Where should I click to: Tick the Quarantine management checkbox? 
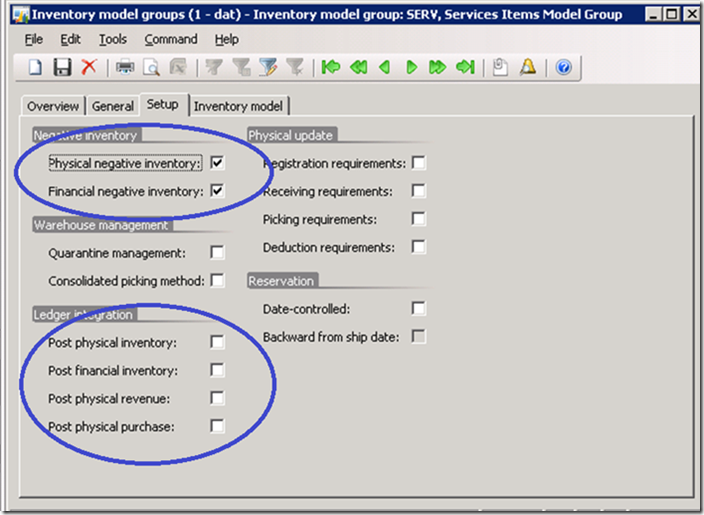tap(217, 253)
